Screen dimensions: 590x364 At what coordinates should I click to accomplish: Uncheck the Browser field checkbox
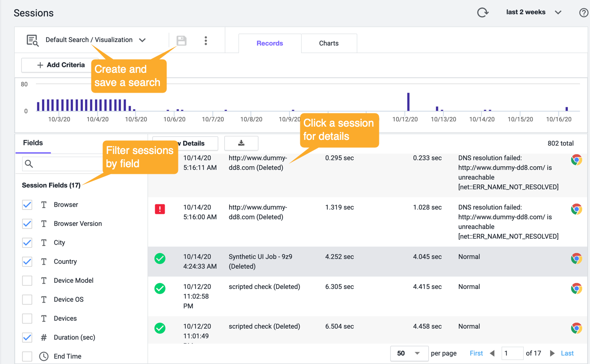[x=27, y=205]
